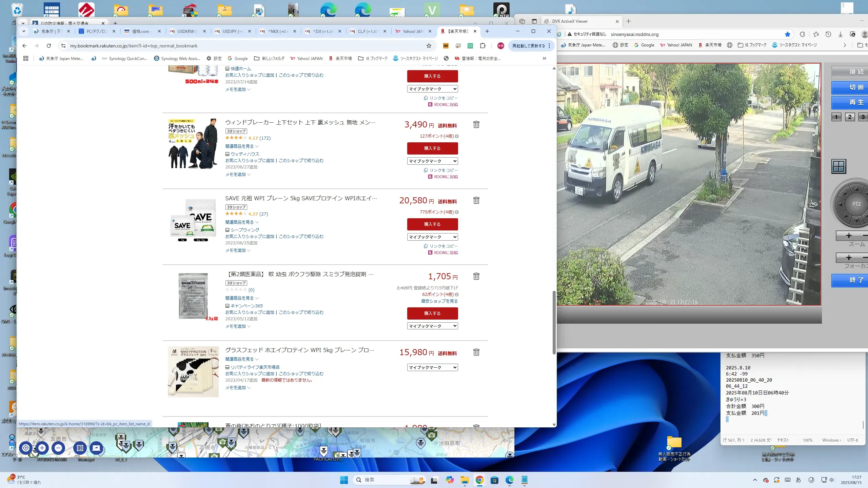Select DVR camera channel 1
868x488 pixels.
[836, 117]
